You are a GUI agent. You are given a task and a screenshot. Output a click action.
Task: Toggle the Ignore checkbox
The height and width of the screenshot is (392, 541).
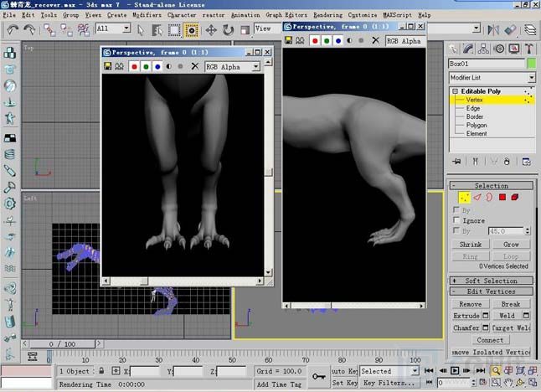(456, 220)
